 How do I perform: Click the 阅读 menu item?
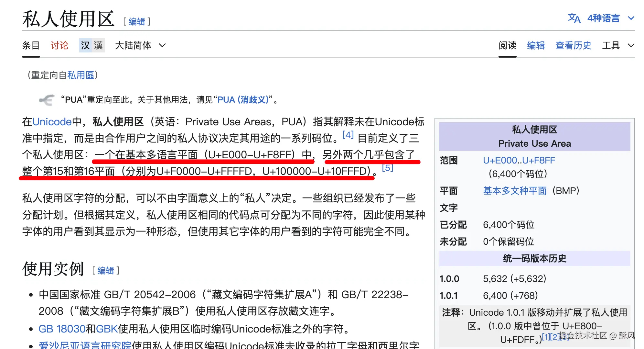tap(507, 45)
